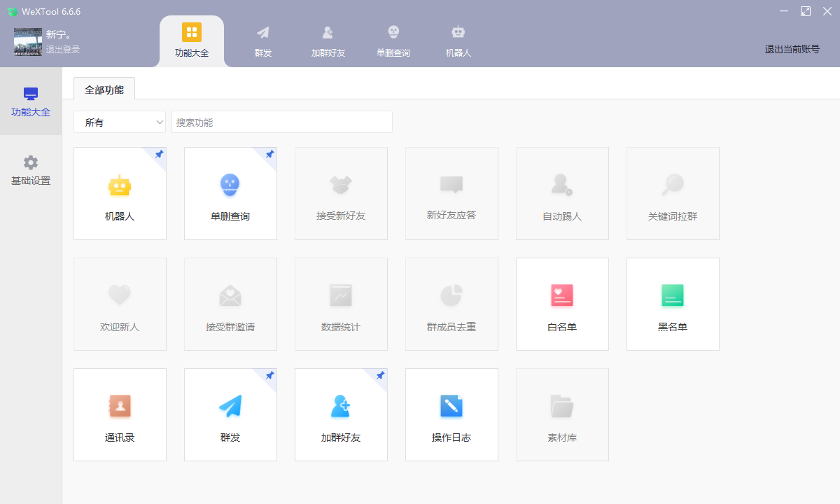The width and height of the screenshot is (840, 504).
Task: Click the 群成员去重 pie chart icon
Action: point(451,295)
